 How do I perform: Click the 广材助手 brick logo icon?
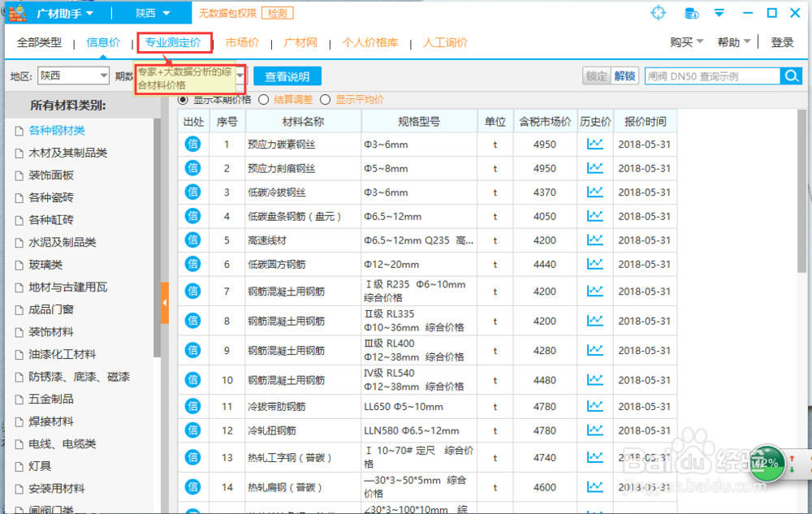(15, 12)
